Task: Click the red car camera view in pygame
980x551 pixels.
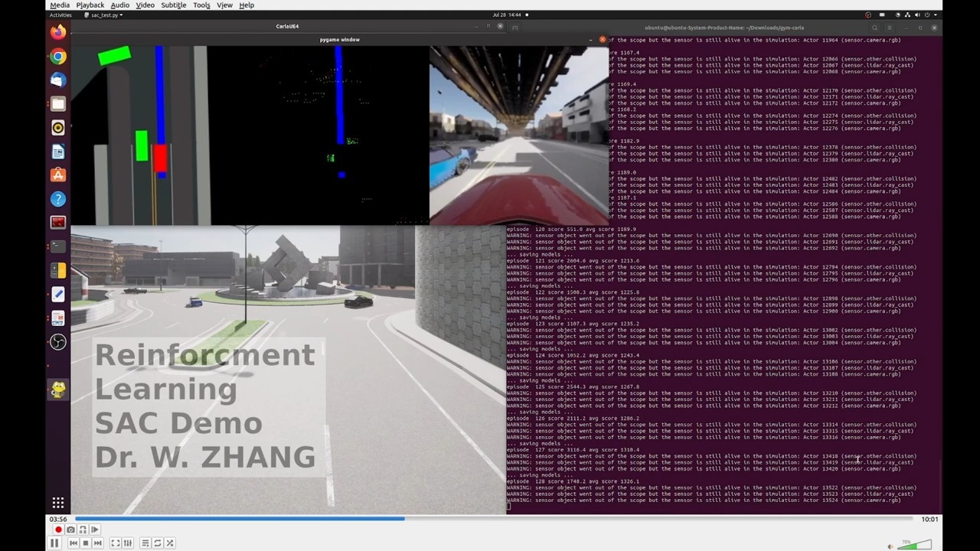Action: [519, 135]
